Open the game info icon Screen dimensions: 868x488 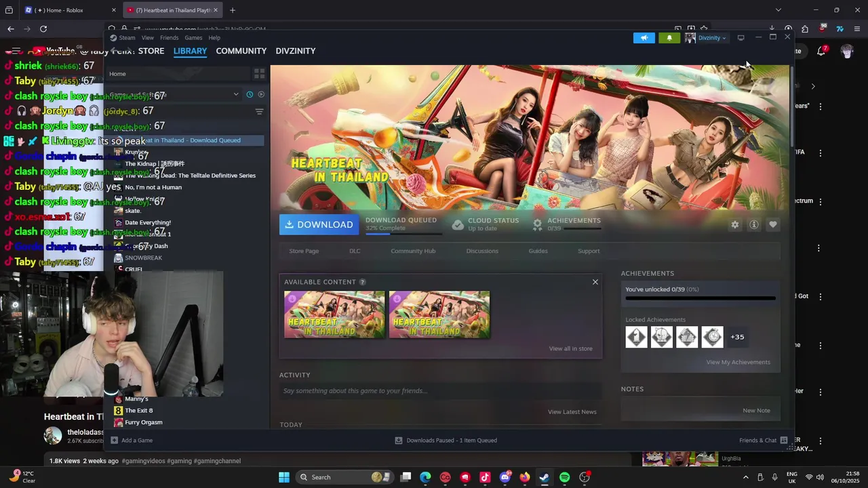coord(753,224)
